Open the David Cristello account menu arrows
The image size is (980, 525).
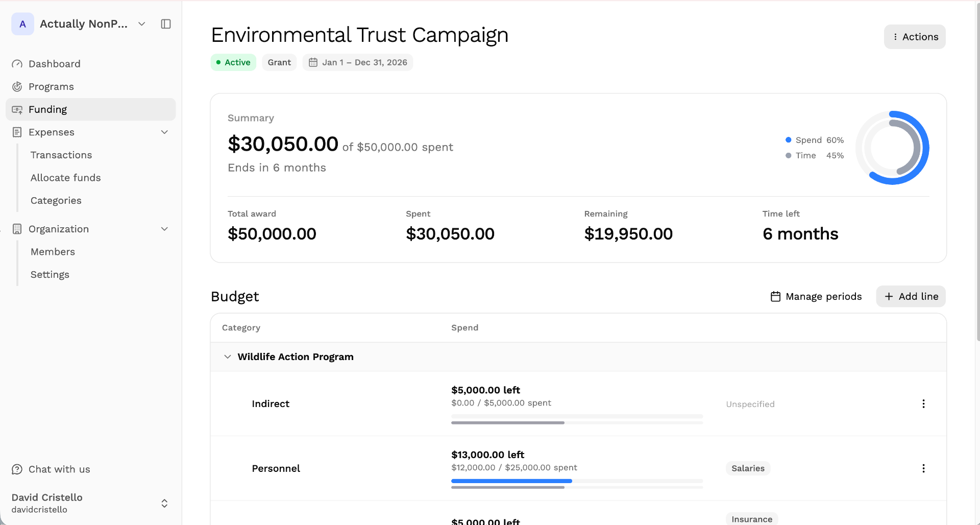click(164, 504)
